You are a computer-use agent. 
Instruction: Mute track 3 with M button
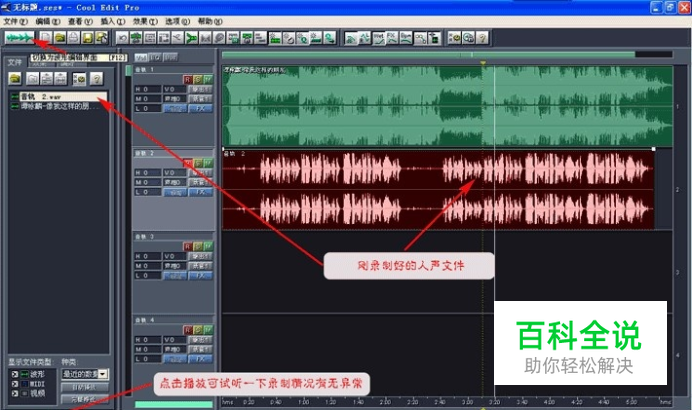[x=208, y=246]
